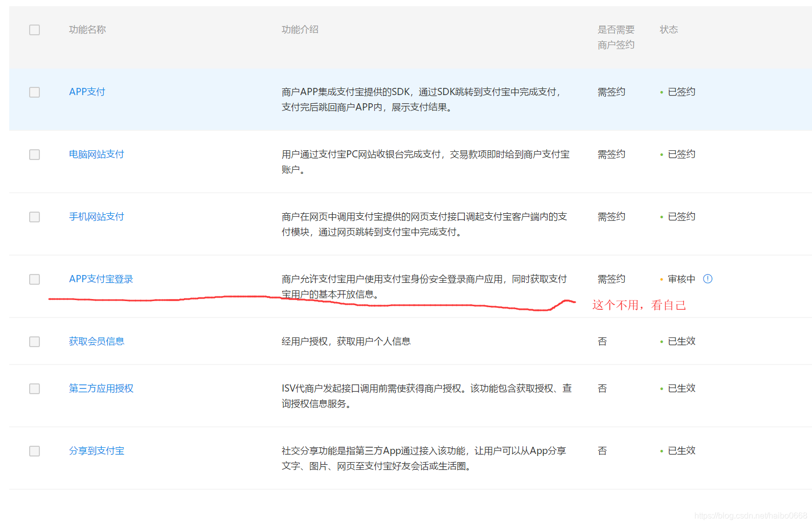Check the box for 获取会员信息 row
This screenshot has width=812, height=525.
pyautogui.click(x=34, y=341)
